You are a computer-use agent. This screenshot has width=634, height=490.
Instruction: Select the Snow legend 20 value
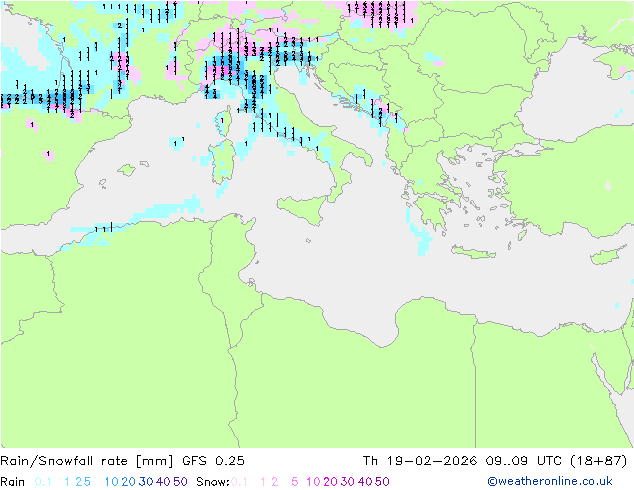[330, 482]
